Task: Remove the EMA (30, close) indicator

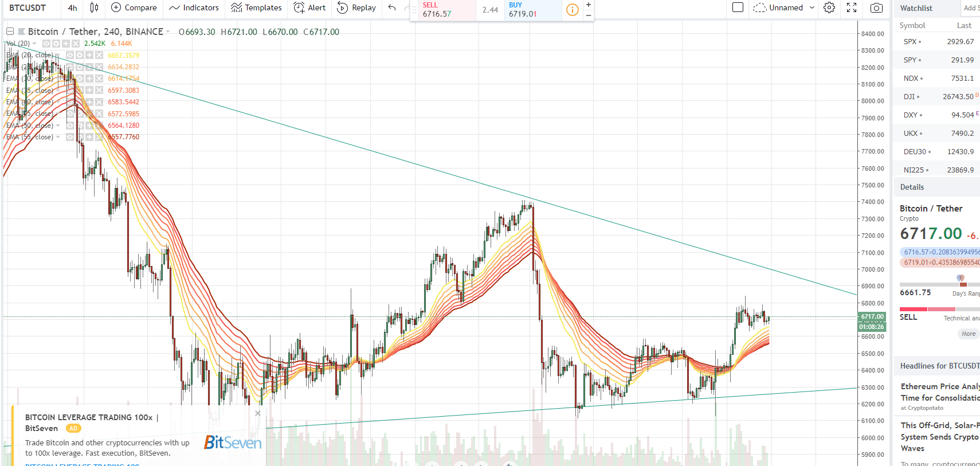Action: click(x=99, y=79)
